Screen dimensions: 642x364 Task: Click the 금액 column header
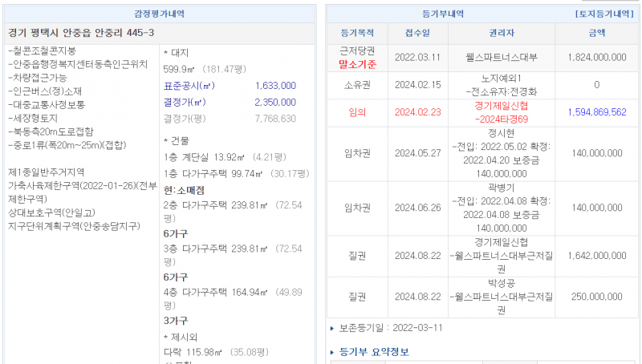click(596, 34)
